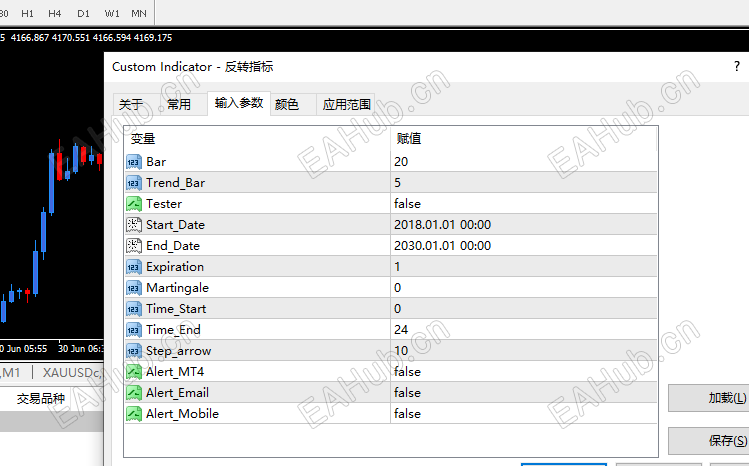Screen dimensions: 749x466
Task: Select the D1 timeframe button
Action: (x=83, y=13)
